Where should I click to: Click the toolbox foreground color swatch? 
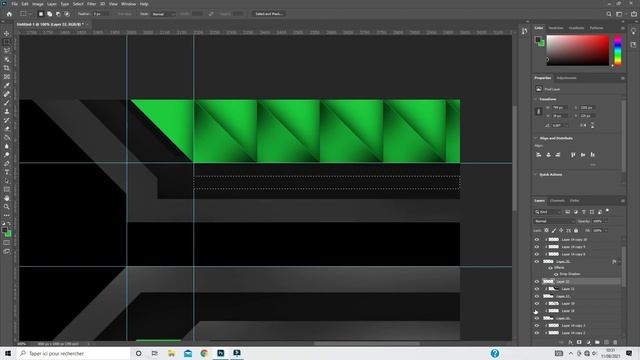tap(4, 230)
